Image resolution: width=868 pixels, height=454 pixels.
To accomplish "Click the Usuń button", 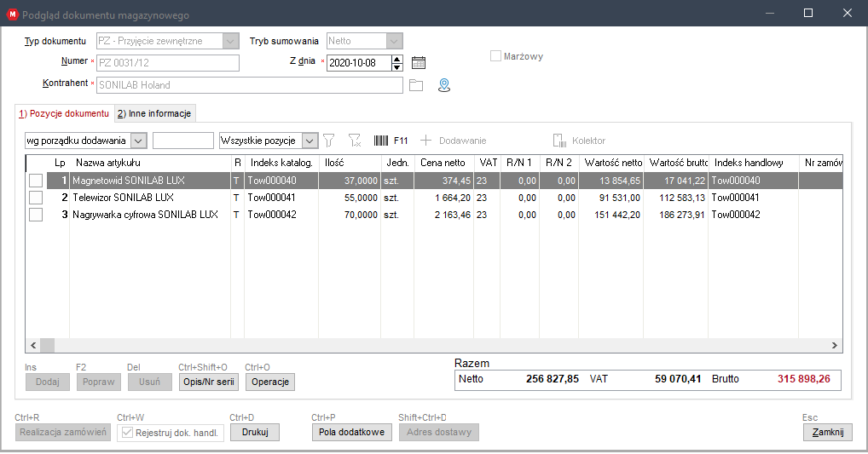I will coord(149,382).
